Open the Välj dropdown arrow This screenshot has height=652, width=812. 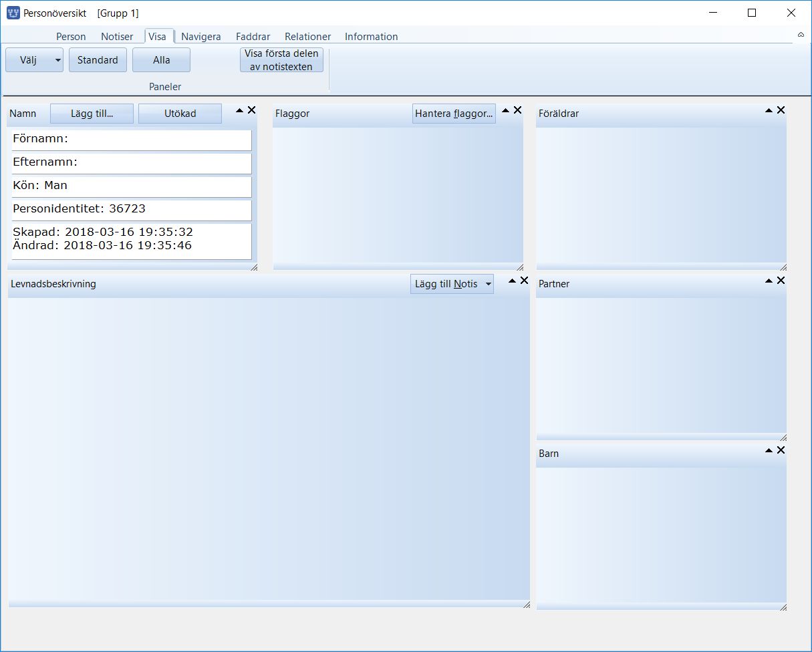point(57,60)
